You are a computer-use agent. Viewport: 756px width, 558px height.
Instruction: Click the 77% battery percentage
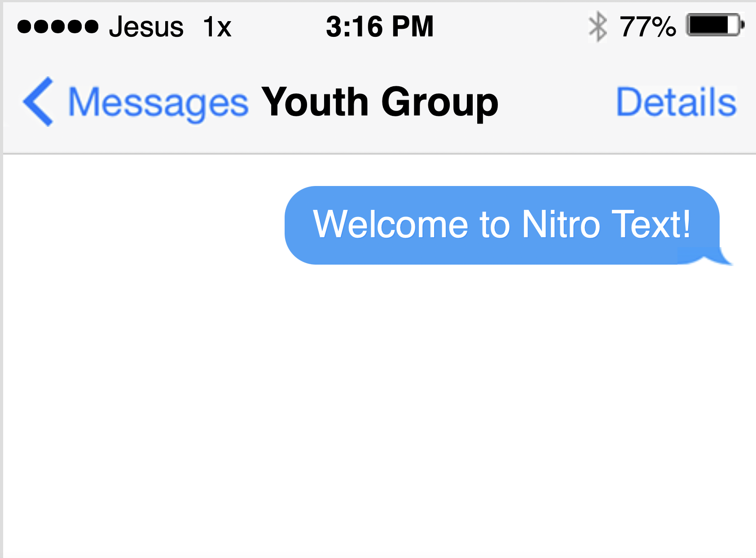click(648, 27)
